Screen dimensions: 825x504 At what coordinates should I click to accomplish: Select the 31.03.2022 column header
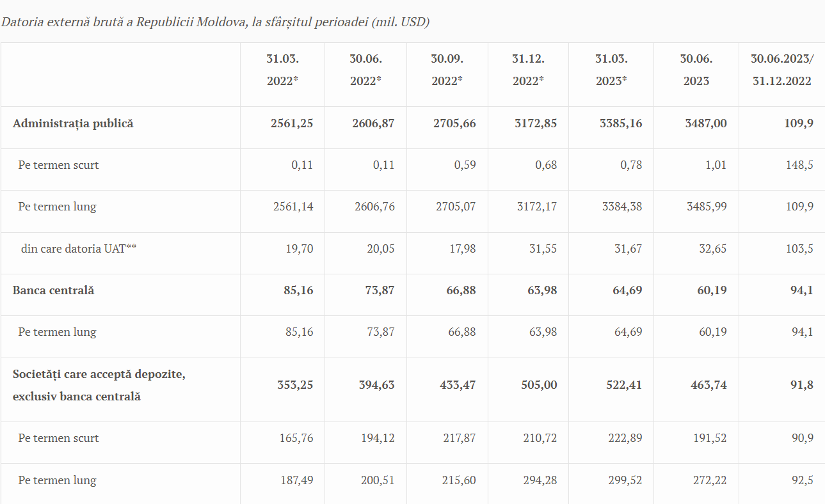point(283,70)
